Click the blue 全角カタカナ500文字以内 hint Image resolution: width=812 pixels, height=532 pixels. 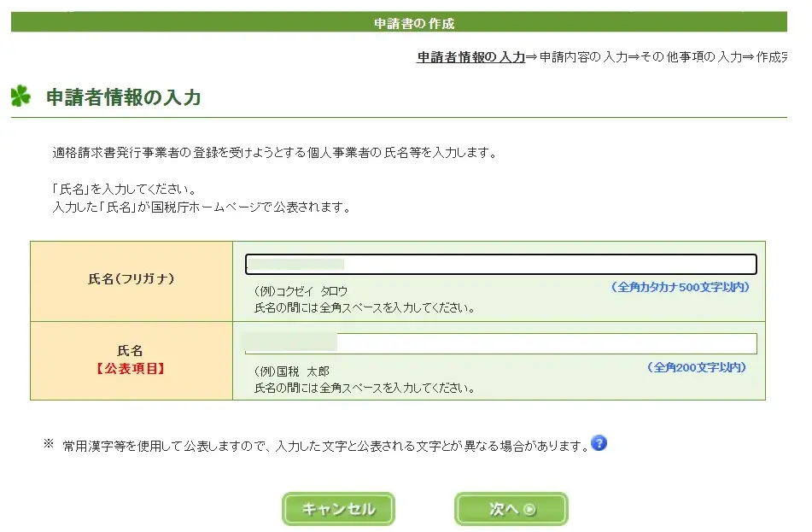point(680,287)
